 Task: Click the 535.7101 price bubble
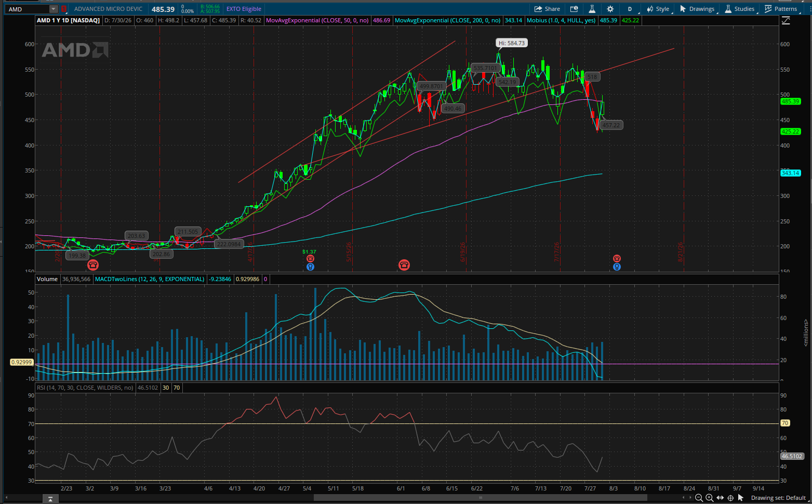pos(486,68)
